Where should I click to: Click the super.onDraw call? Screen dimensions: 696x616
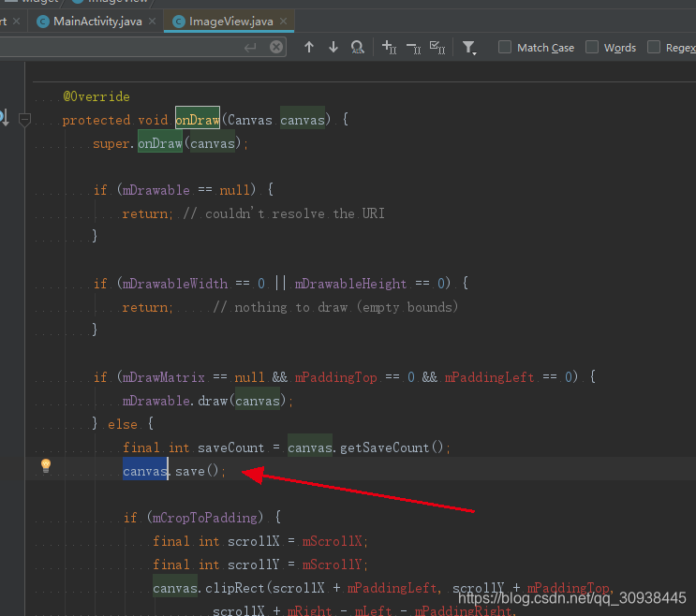point(160,143)
